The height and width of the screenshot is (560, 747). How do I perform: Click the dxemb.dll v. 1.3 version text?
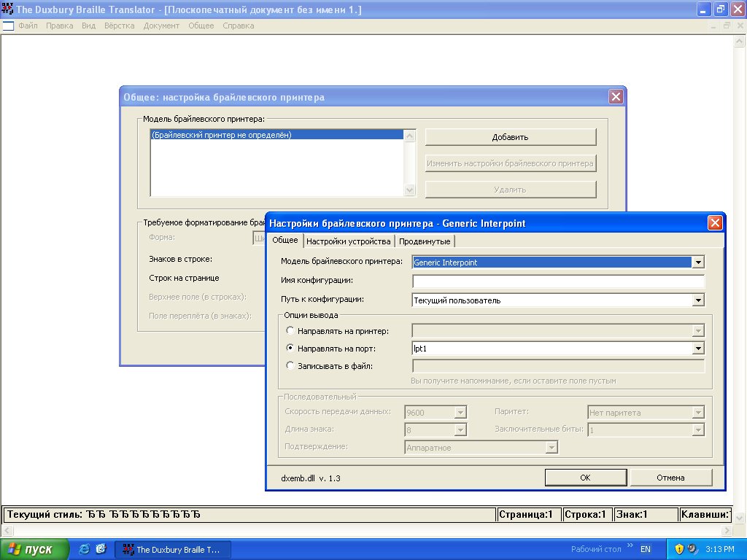[311, 478]
